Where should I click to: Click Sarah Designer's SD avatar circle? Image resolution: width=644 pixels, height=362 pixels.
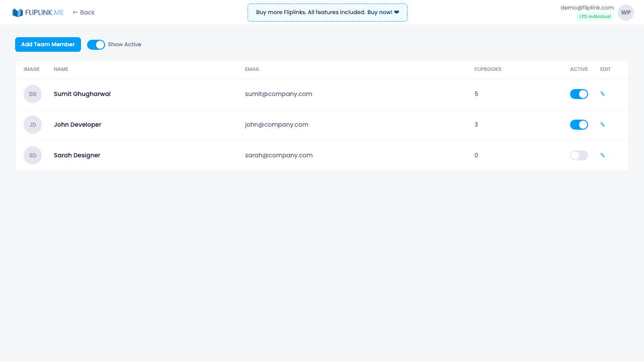(x=32, y=155)
